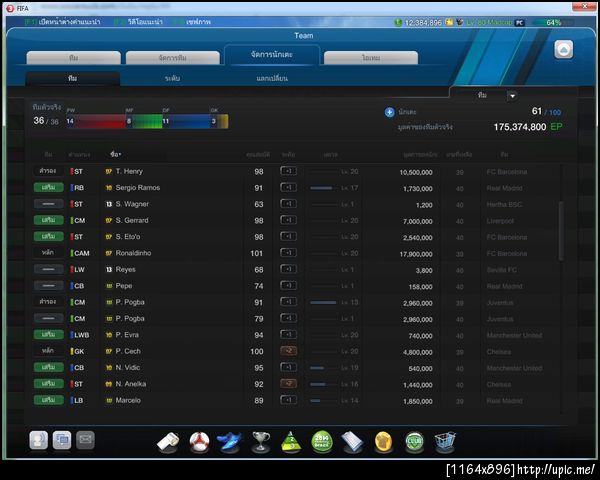Click the green CLUB badge icon
600x480 pixels.
pyautogui.click(x=414, y=442)
